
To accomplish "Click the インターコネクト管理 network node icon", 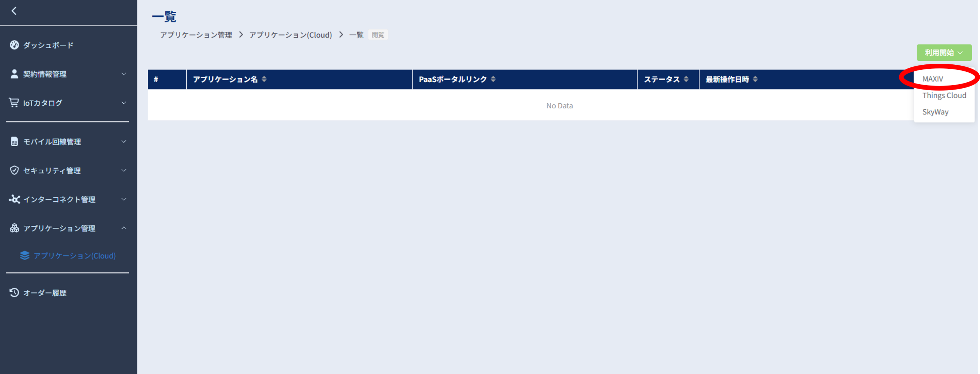I will tap(14, 199).
